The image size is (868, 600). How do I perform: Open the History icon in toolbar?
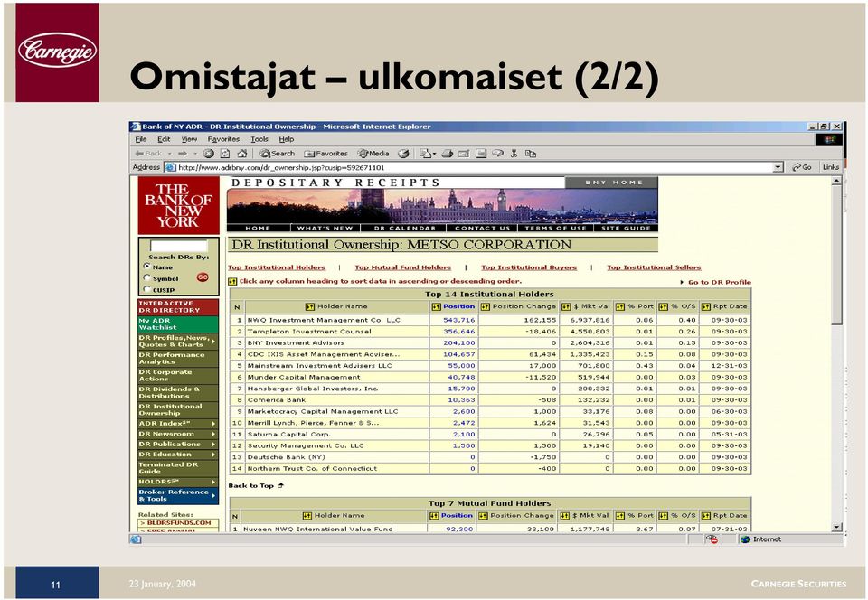(x=404, y=154)
